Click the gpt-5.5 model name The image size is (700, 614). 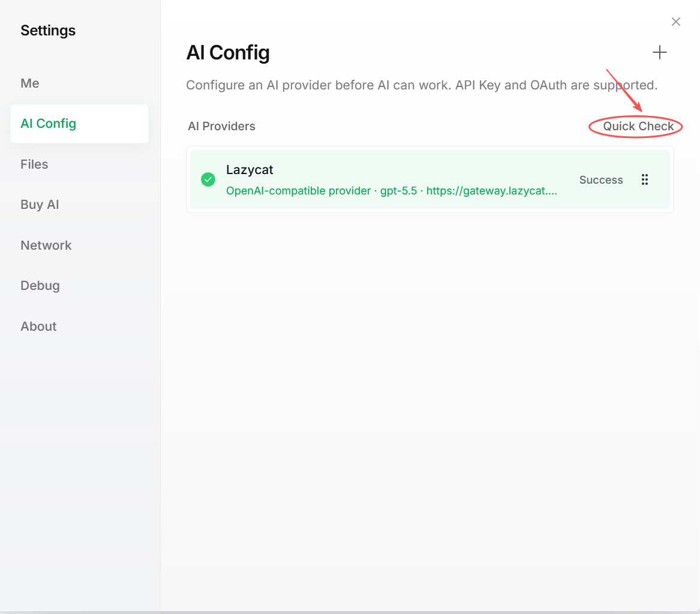click(x=398, y=191)
